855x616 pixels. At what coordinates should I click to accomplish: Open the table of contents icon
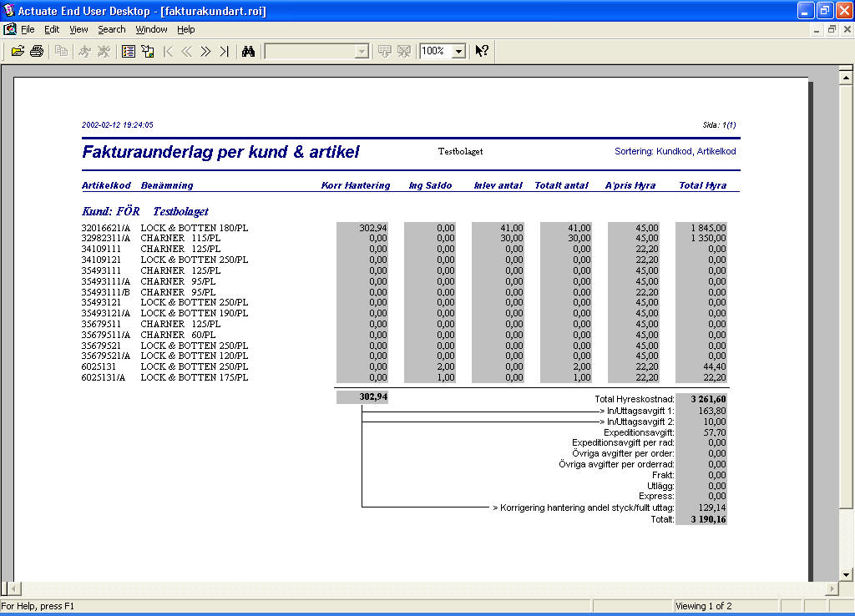click(128, 51)
